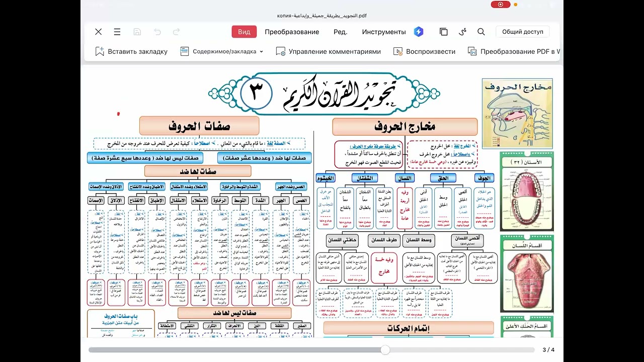Click the undo arrow icon

157,32
